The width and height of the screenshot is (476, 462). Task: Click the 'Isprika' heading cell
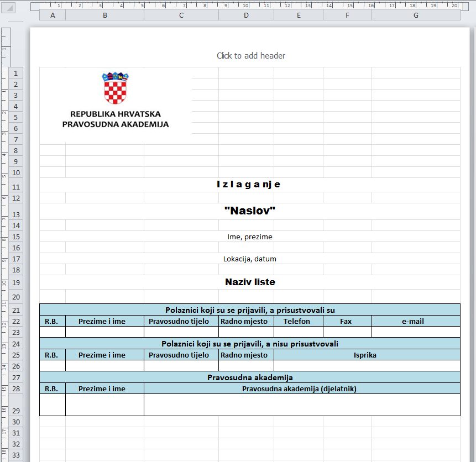(367, 355)
